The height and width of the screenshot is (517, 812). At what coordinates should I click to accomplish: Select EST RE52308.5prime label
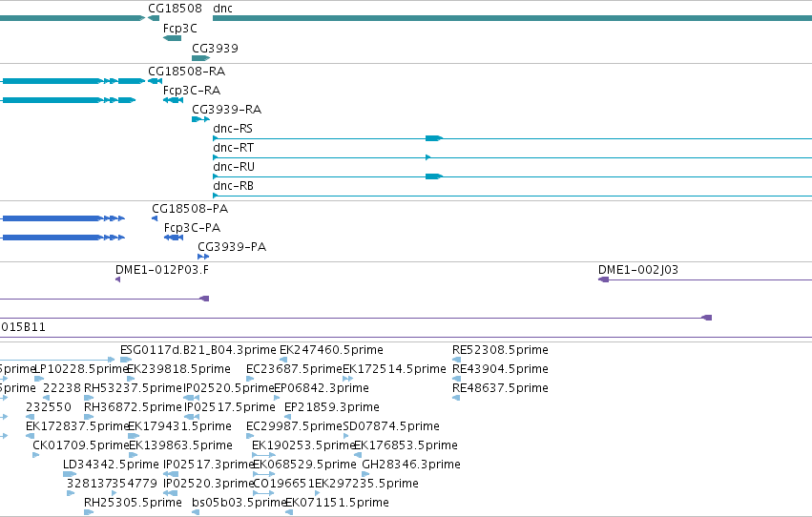[x=500, y=350]
